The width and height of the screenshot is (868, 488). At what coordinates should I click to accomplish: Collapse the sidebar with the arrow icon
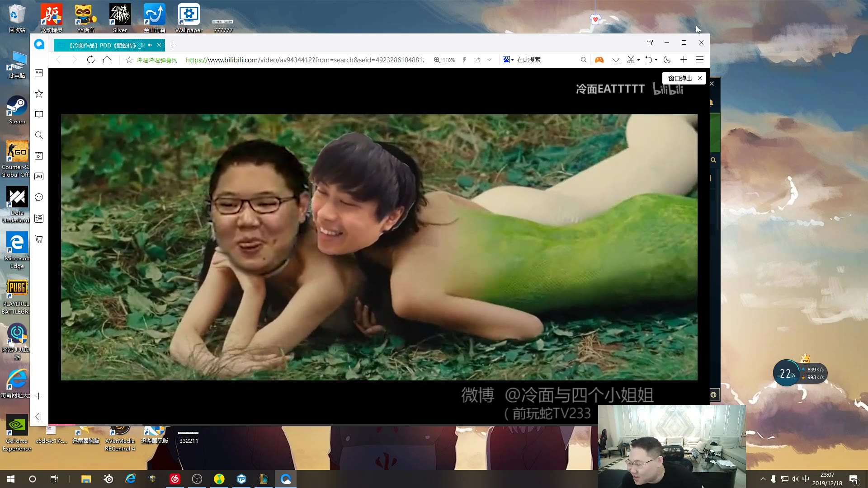(x=38, y=417)
